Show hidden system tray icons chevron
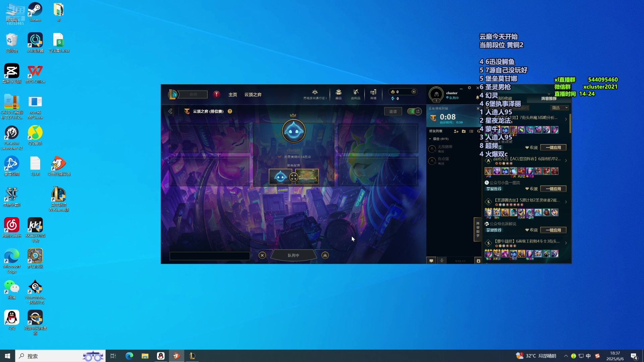The width and height of the screenshot is (644, 362). [566, 356]
